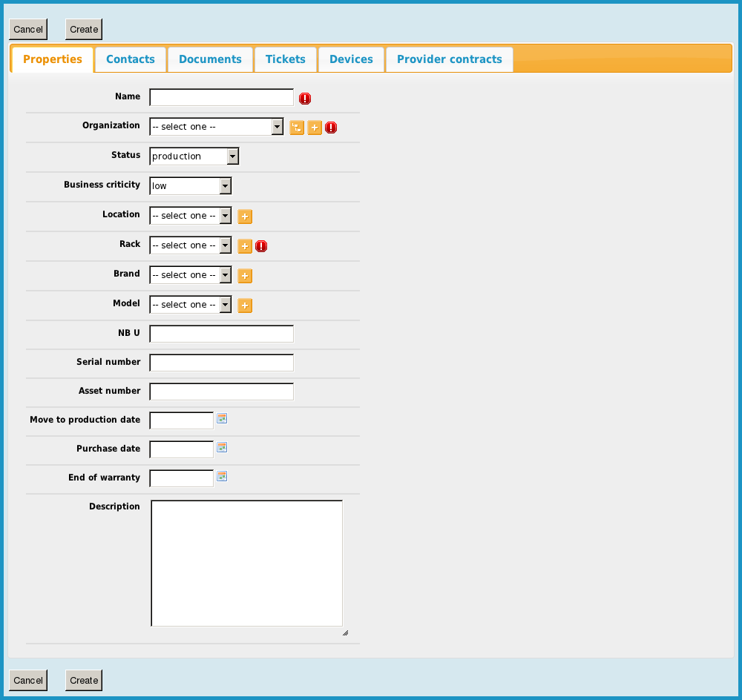Expand the Rack select dropdown
742x700 pixels.
190,245
